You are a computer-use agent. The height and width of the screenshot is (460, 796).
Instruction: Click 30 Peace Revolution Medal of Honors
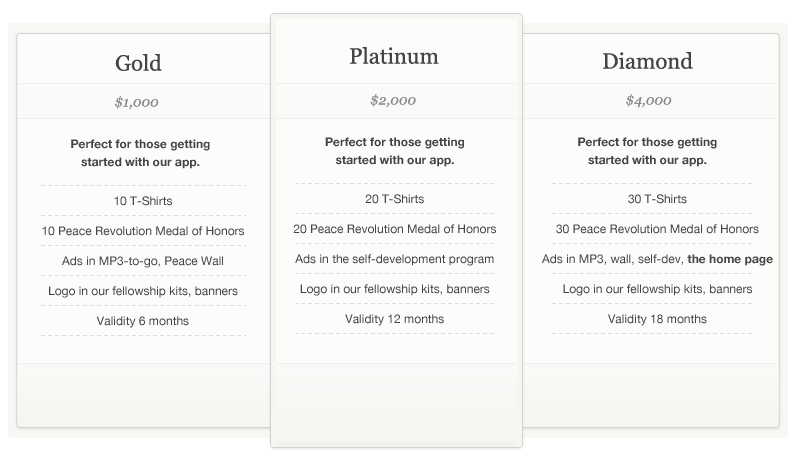click(x=657, y=228)
